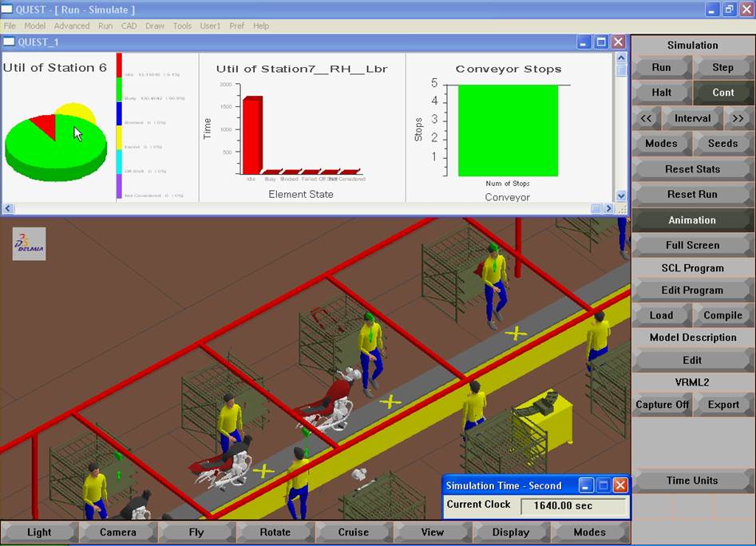Image resolution: width=756 pixels, height=546 pixels.
Task: Open the Run menu in the menu bar
Action: pyautogui.click(x=105, y=26)
